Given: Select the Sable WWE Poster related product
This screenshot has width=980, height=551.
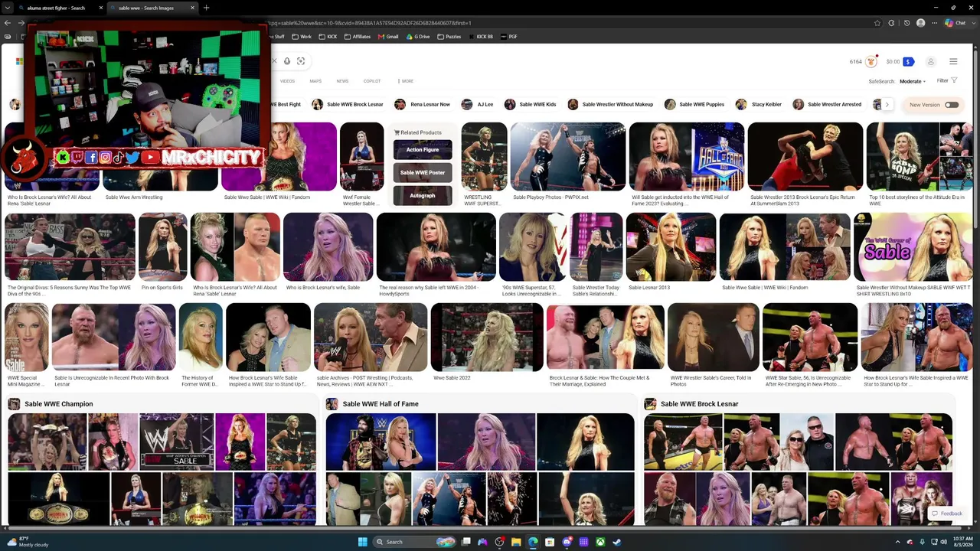Looking at the screenshot, I should click(x=423, y=173).
